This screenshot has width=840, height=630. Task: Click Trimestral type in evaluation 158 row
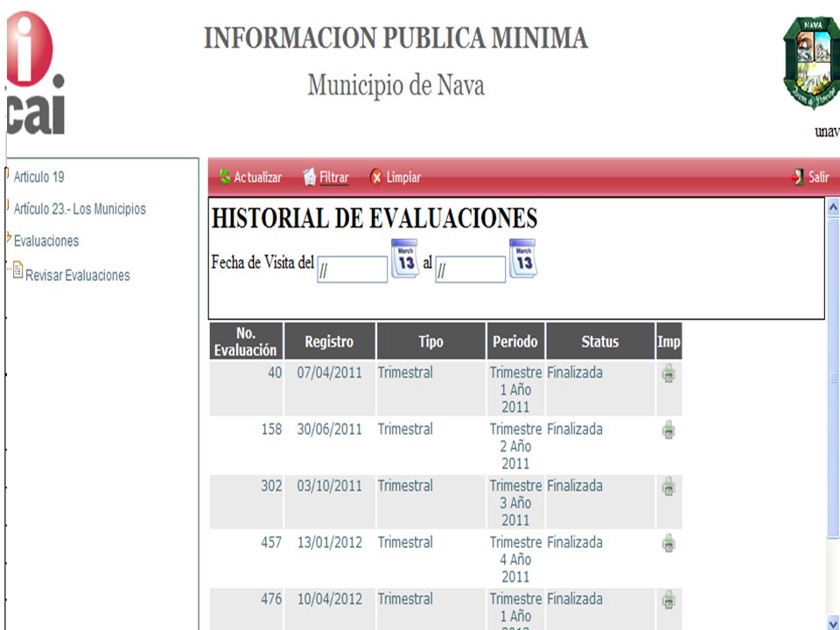(405, 429)
